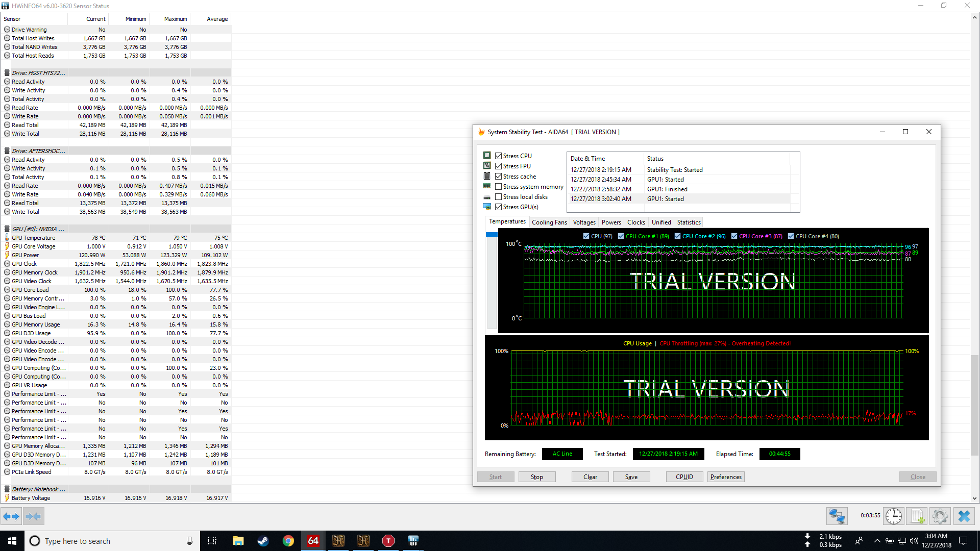
Task: Open HWiNFO sensor settings gear icon
Action: point(940,516)
